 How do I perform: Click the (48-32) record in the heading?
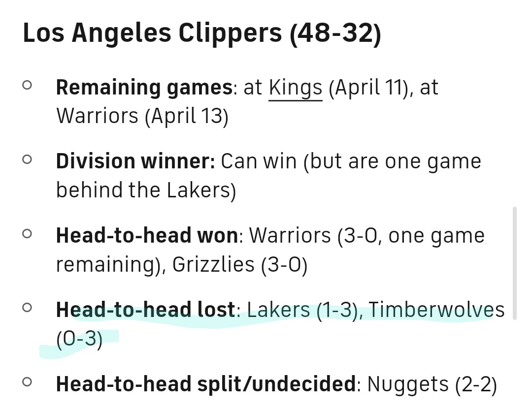pos(335,33)
